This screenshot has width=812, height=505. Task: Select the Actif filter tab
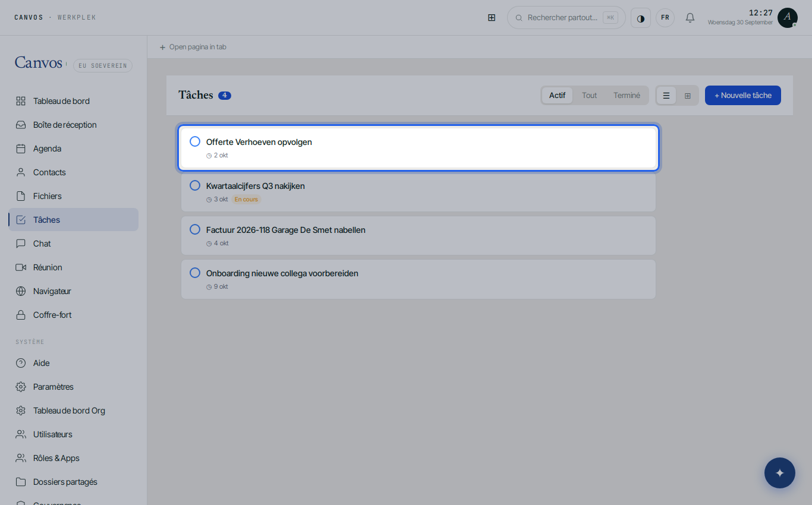tap(558, 96)
